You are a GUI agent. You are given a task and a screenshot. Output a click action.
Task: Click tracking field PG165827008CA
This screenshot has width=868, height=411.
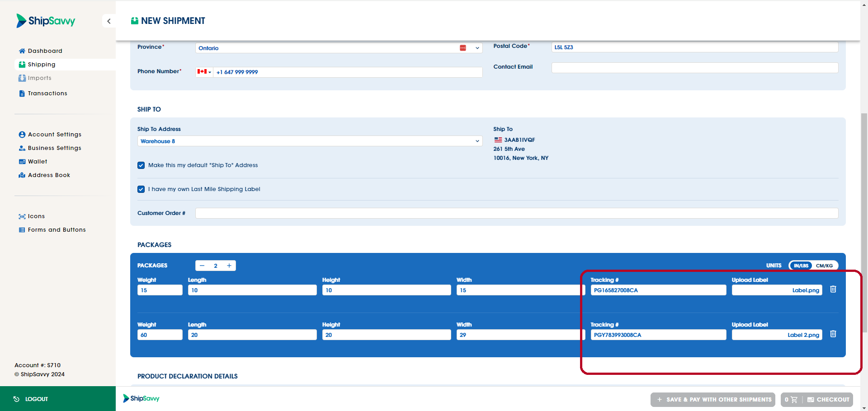[x=658, y=290]
